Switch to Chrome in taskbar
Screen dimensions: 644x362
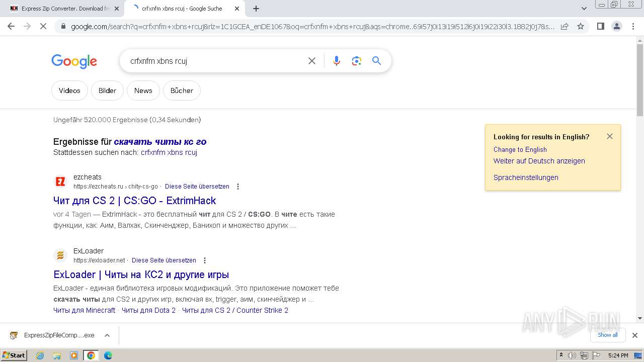[91, 355]
